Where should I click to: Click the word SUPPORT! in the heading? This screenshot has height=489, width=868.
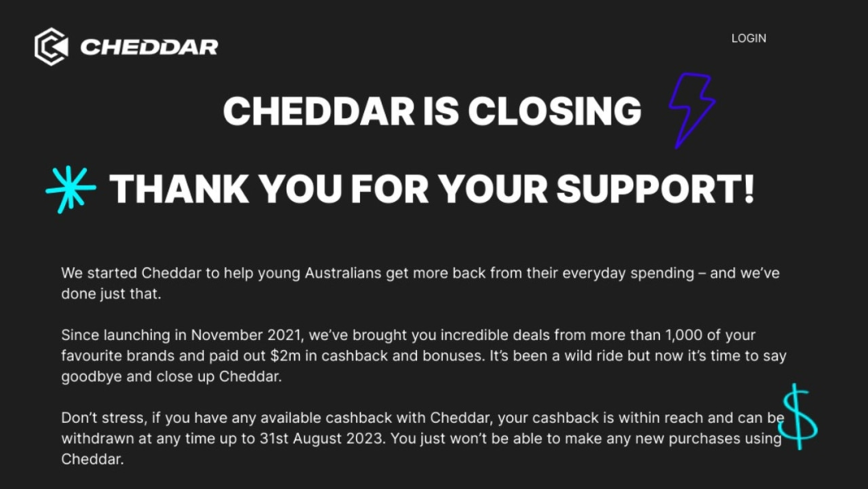[x=655, y=189]
